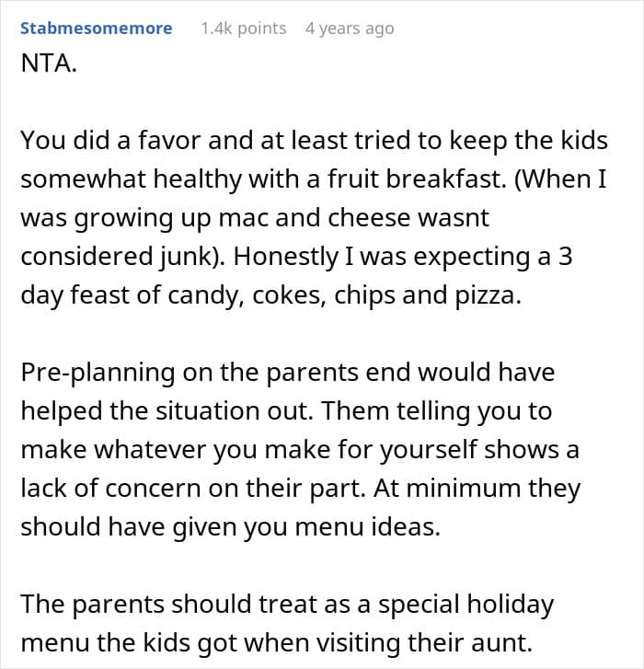Click the 1.4k points score label

[x=244, y=29]
